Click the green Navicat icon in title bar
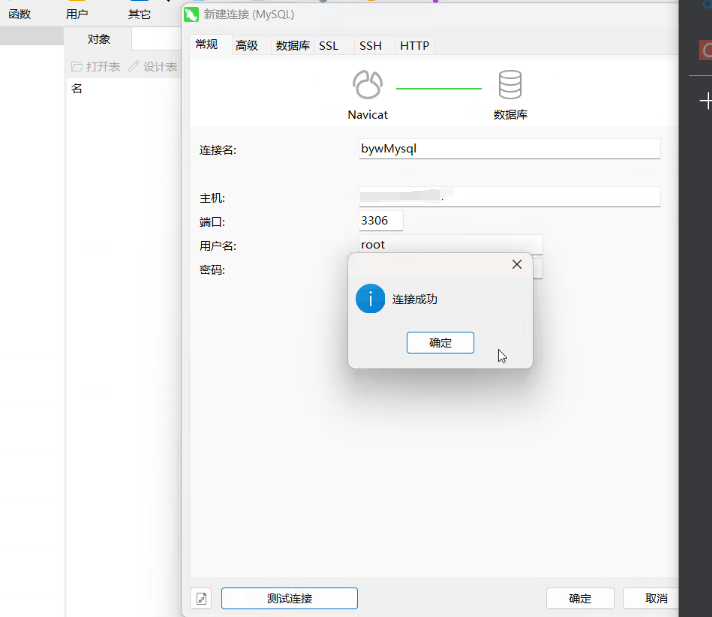Screen dimensions: 712x617 tap(191, 15)
